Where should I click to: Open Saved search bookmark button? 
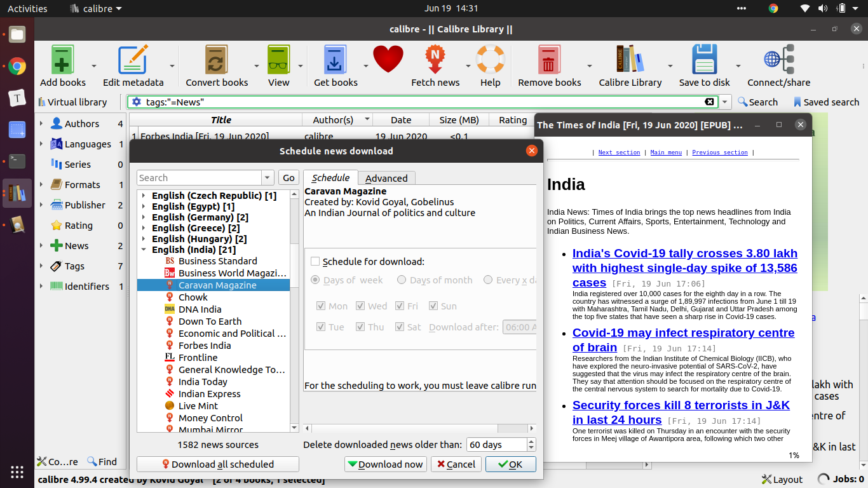825,102
